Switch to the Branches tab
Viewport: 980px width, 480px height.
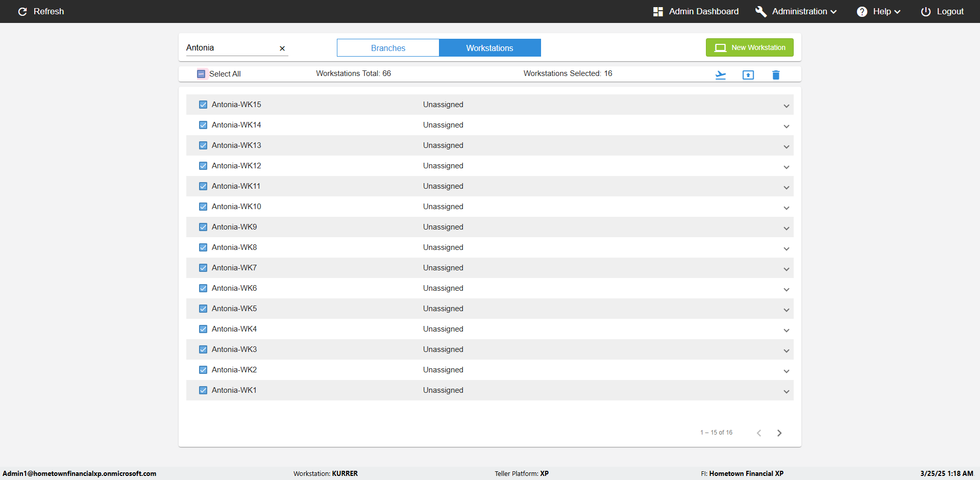(388, 48)
